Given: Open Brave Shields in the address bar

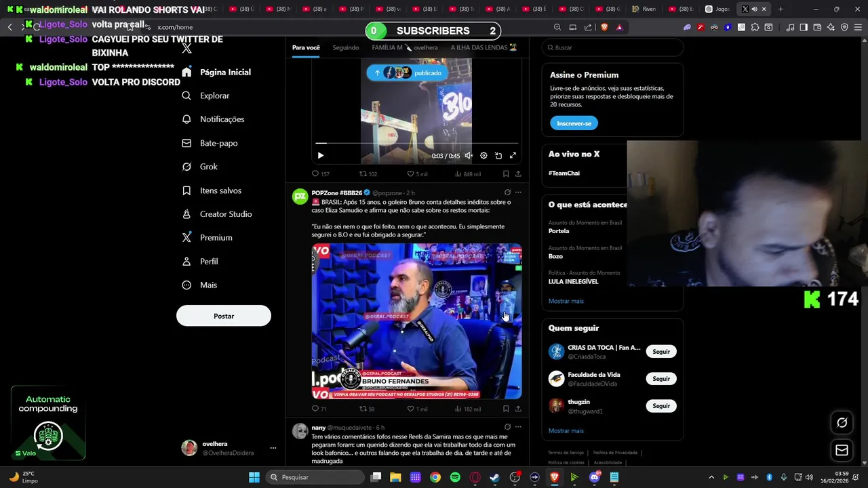Looking at the screenshot, I should click(x=604, y=27).
